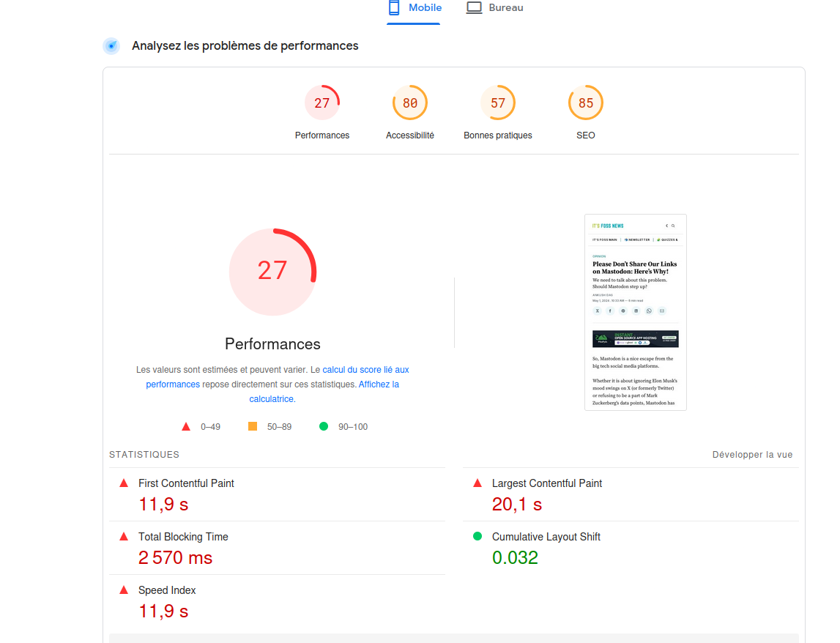Image resolution: width=840 pixels, height=643 pixels.
Task: Click the green circle beside Cumulative Layout Shift
Action: click(477, 537)
